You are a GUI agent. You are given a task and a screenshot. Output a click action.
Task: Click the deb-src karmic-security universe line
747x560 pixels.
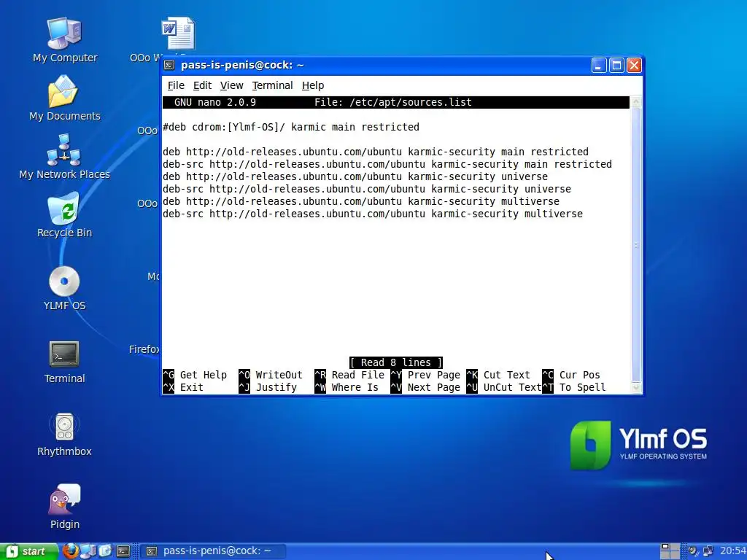(x=366, y=189)
